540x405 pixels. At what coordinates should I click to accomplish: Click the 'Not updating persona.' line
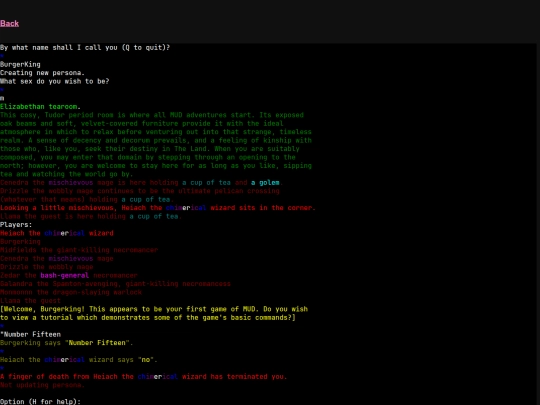[42, 385]
